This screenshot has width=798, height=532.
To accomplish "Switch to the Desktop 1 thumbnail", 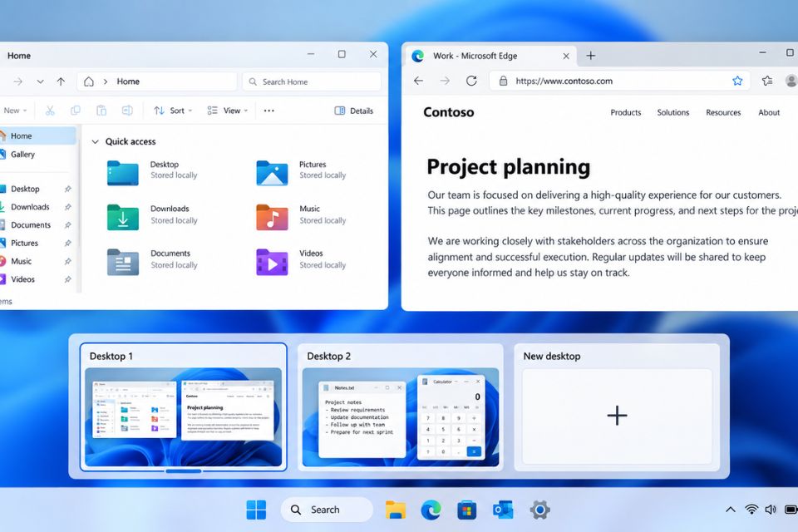I will point(183,407).
